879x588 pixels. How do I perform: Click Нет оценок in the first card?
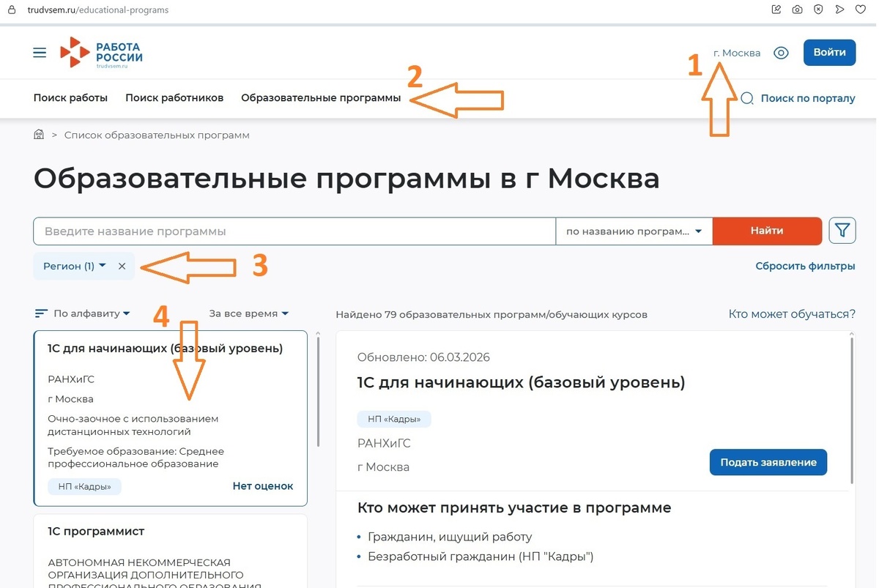pos(262,486)
